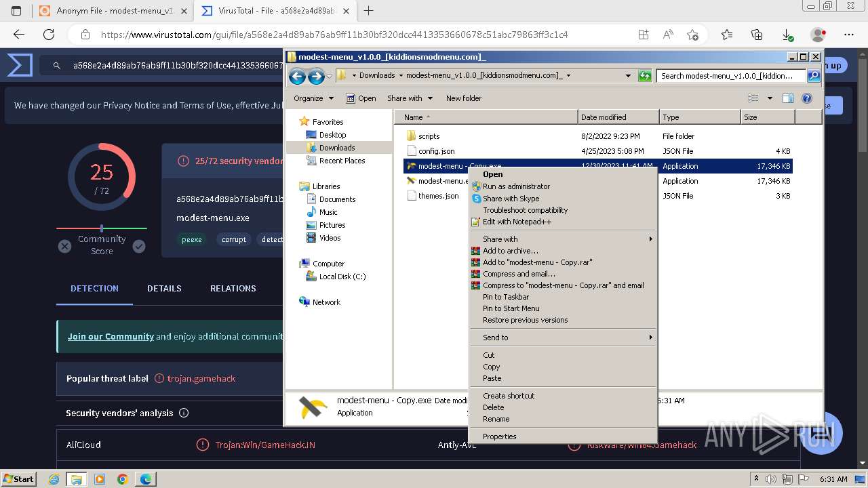Open File Explorer from the taskbar

click(x=76, y=479)
